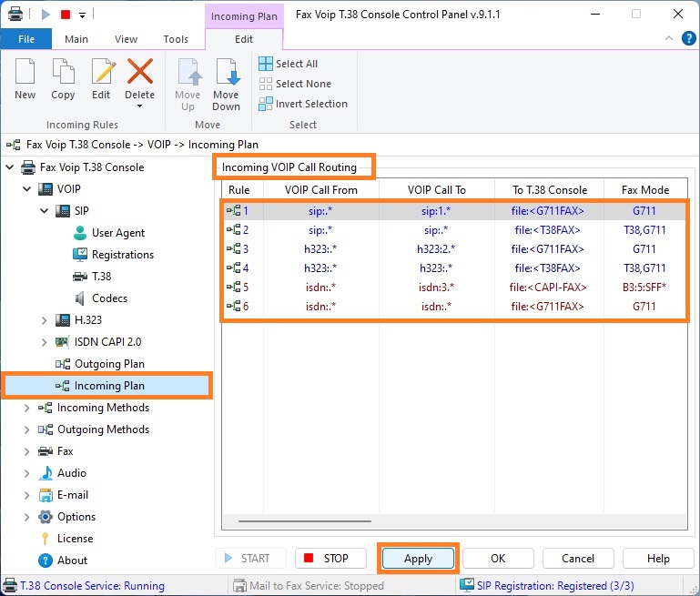The image size is (700, 596).
Task: Click the Incoming Plan contextual tab header
Action: coord(244,16)
